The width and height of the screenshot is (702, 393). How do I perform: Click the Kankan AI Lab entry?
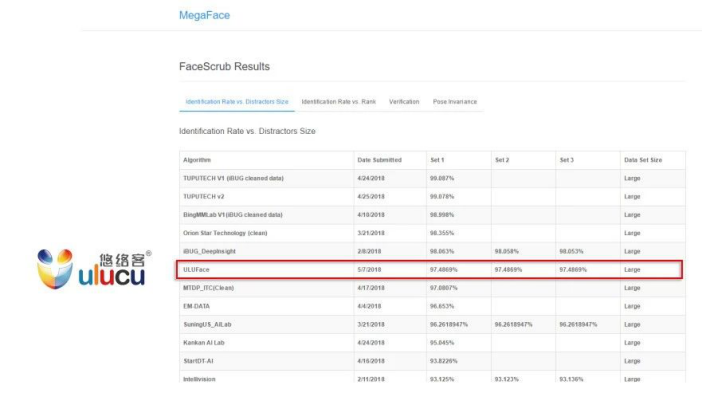203,343
